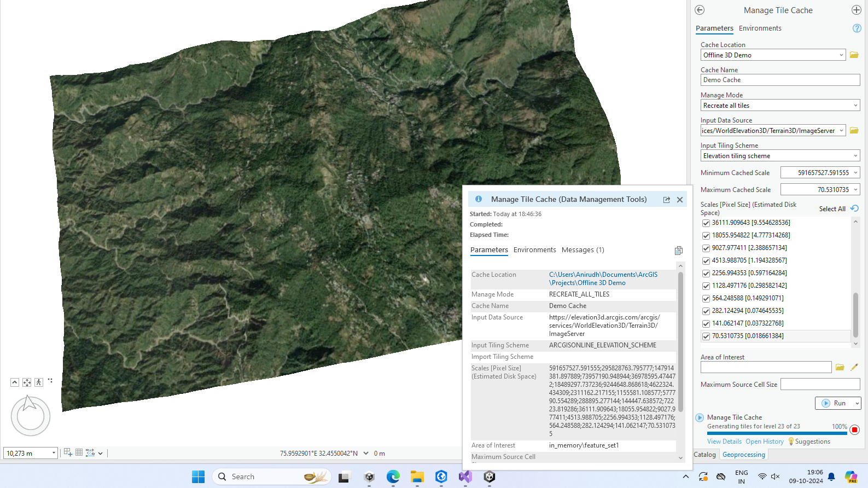Uncheck the 18055.954822 scale checkbox
868x488 pixels.
(x=706, y=236)
